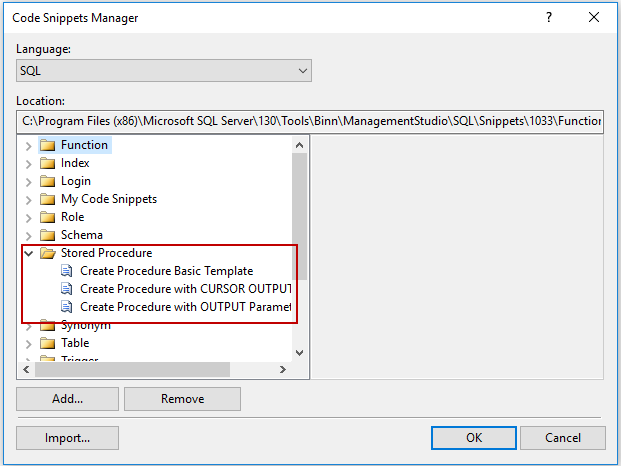This screenshot has width=621, height=466.
Task: Click the Login folder icon
Action: (x=47, y=181)
